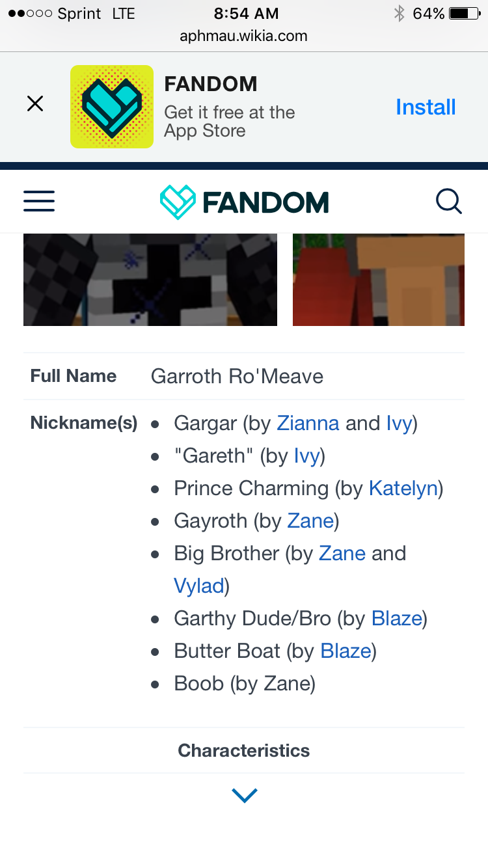Expand the Characteristics section chevron
This screenshot has height=868, width=488.
[x=245, y=795]
